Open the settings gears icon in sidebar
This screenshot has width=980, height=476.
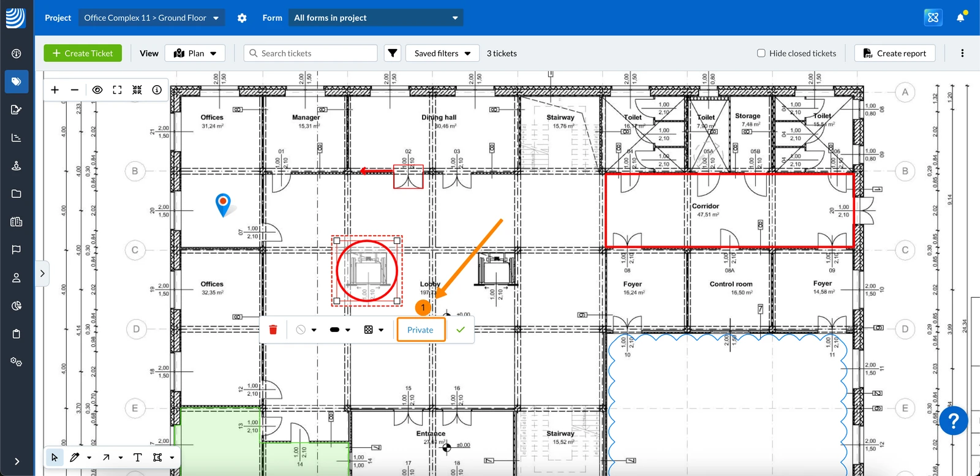pos(17,362)
